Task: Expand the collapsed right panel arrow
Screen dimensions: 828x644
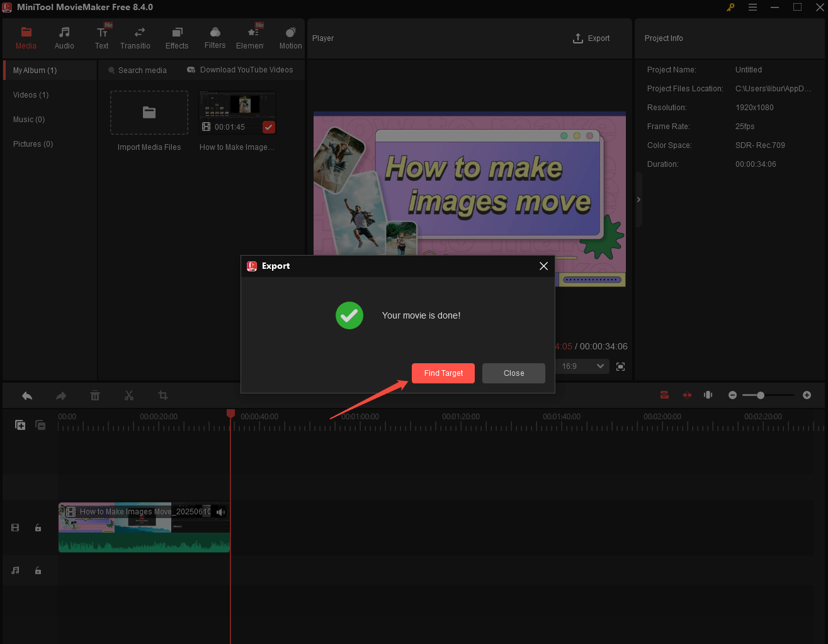Action: 638,199
